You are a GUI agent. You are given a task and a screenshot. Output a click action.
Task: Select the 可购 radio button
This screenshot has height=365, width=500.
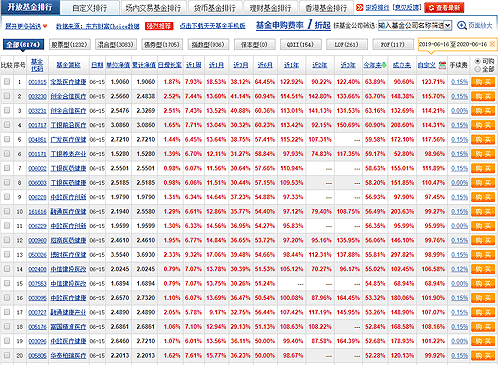[x=478, y=61]
